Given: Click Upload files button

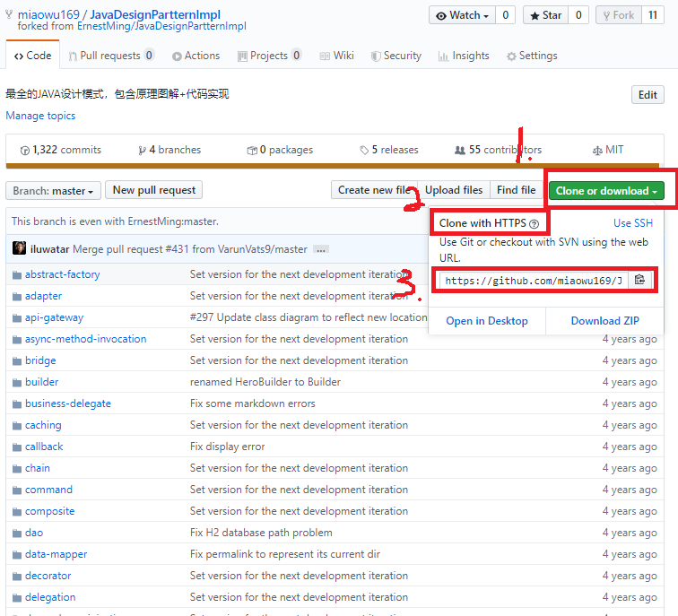Looking at the screenshot, I should click(x=454, y=190).
